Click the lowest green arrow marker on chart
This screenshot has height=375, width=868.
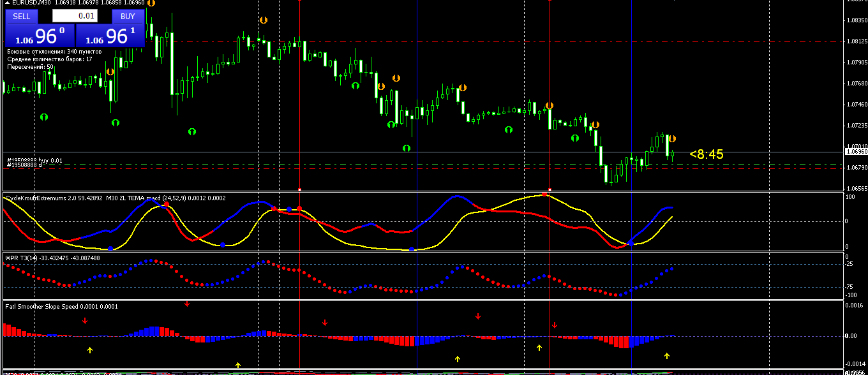click(x=406, y=148)
